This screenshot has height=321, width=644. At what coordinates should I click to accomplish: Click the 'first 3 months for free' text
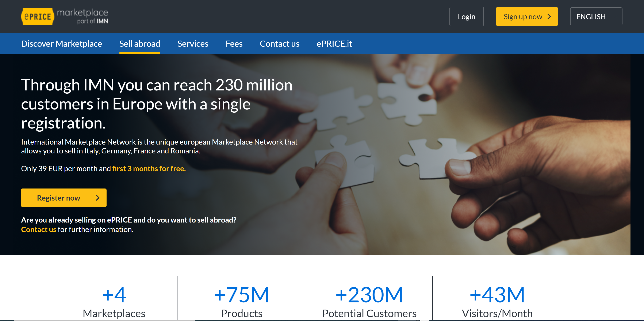pos(149,168)
